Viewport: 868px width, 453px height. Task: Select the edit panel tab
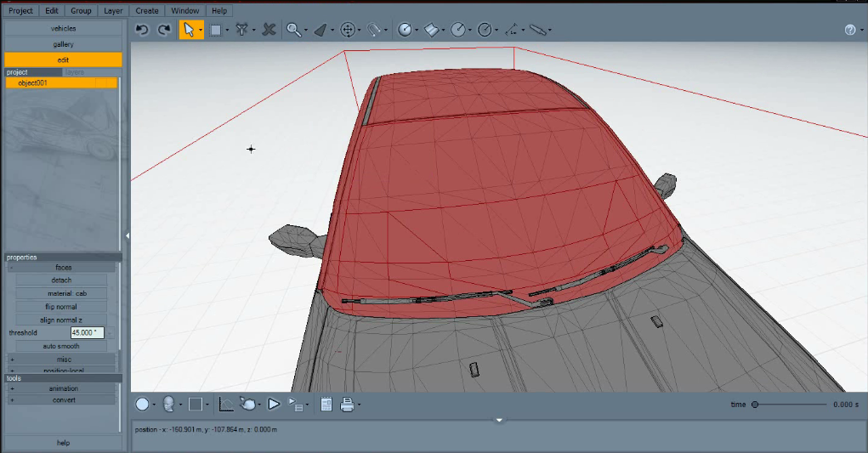tap(63, 59)
